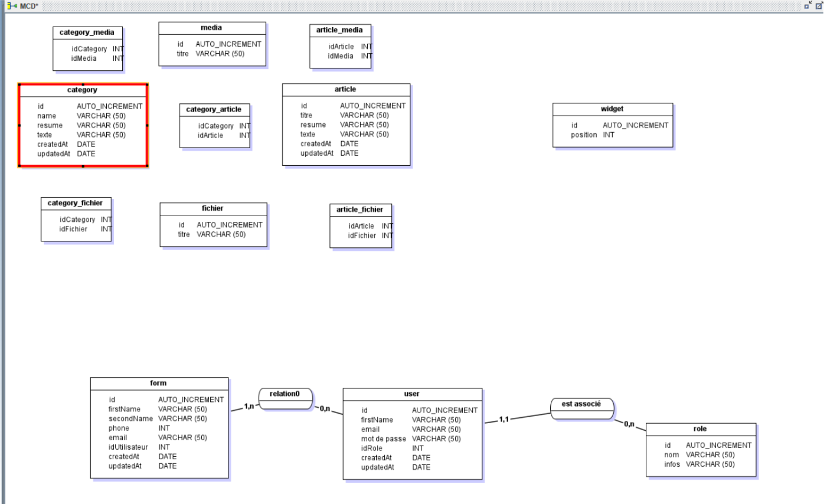Select the article entity header
Viewport: 827px width, 504px height.
(x=345, y=90)
